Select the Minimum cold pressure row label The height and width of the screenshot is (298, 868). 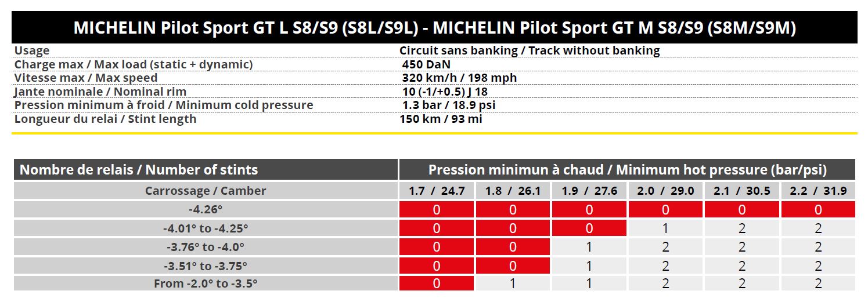coord(164,105)
